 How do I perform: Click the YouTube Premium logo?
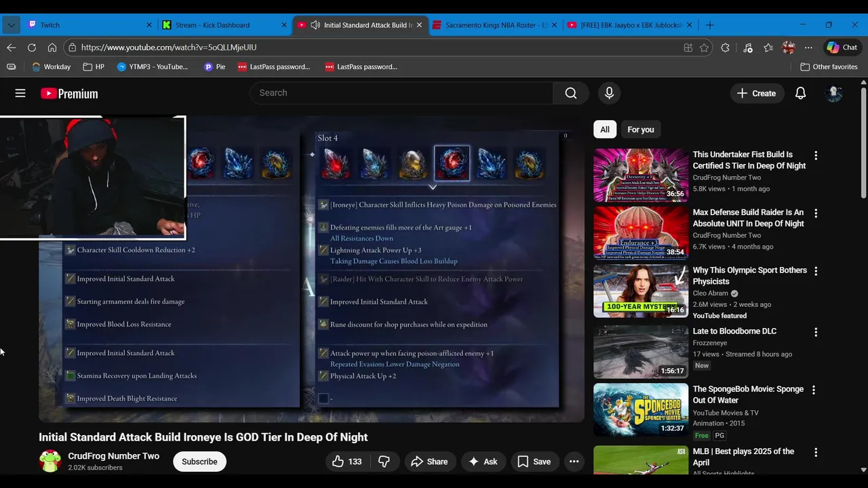69,94
